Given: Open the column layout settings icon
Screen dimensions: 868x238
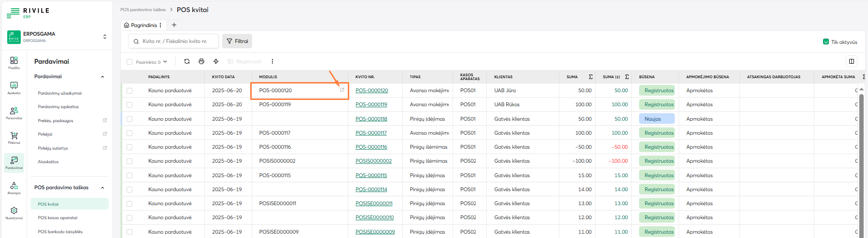Looking at the screenshot, I should tap(851, 61).
